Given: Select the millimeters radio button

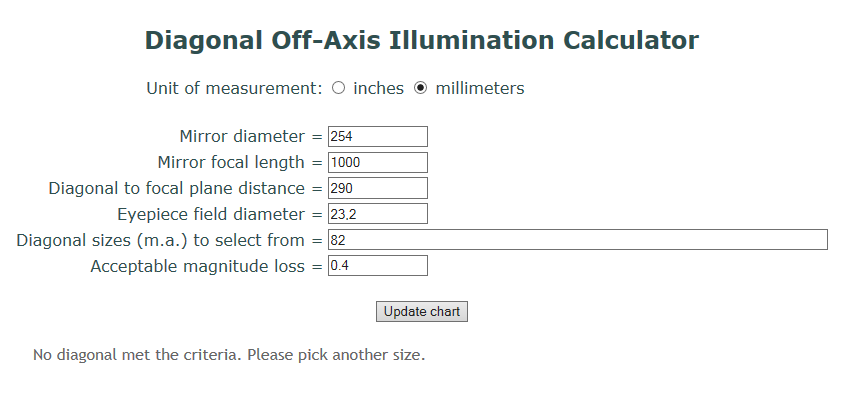Looking at the screenshot, I should [420, 88].
